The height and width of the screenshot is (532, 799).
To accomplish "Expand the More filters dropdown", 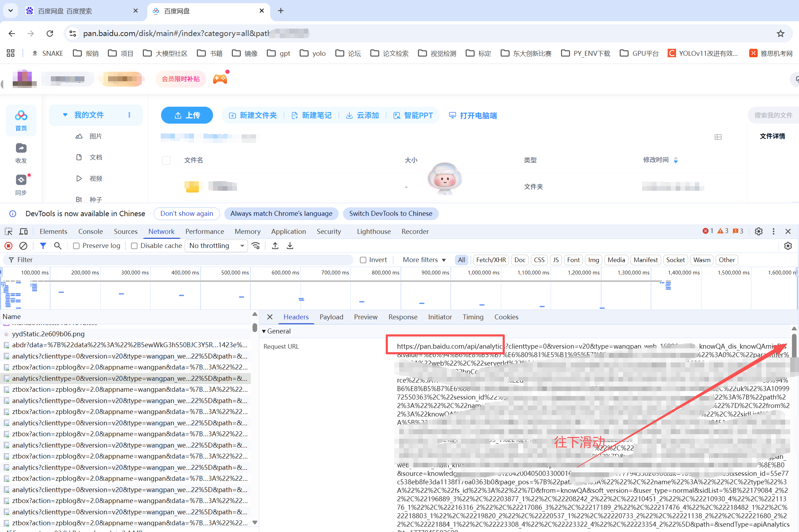I will point(424,260).
